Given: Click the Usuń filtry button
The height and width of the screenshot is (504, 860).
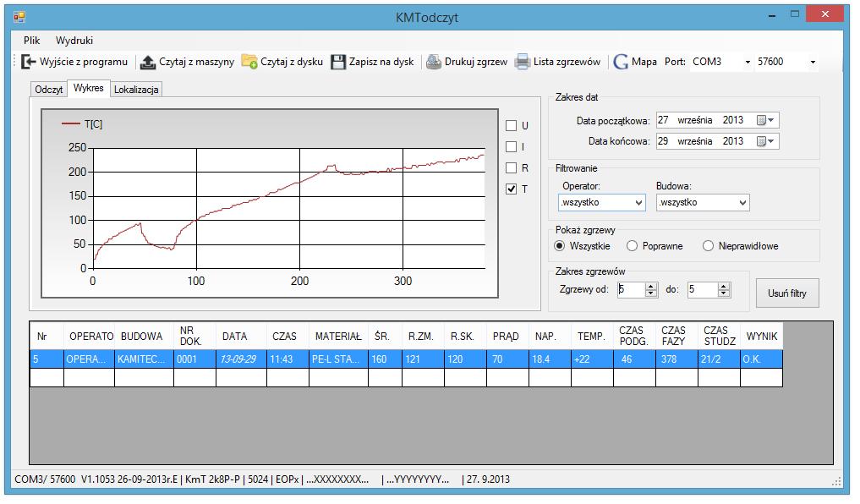Looking at the screenshot, I should click(x=787, y=293).
